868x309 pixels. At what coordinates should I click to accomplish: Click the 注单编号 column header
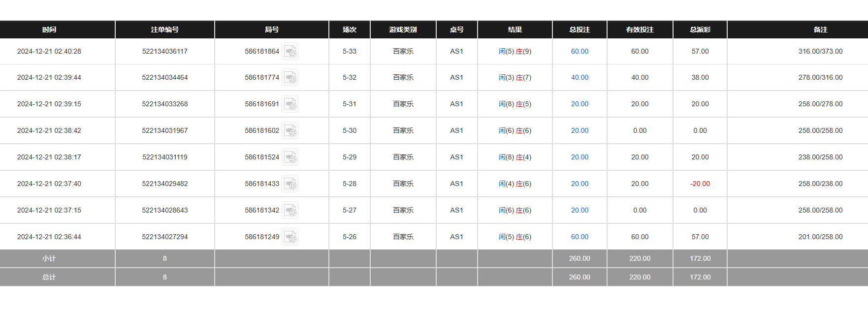(165, 30)
